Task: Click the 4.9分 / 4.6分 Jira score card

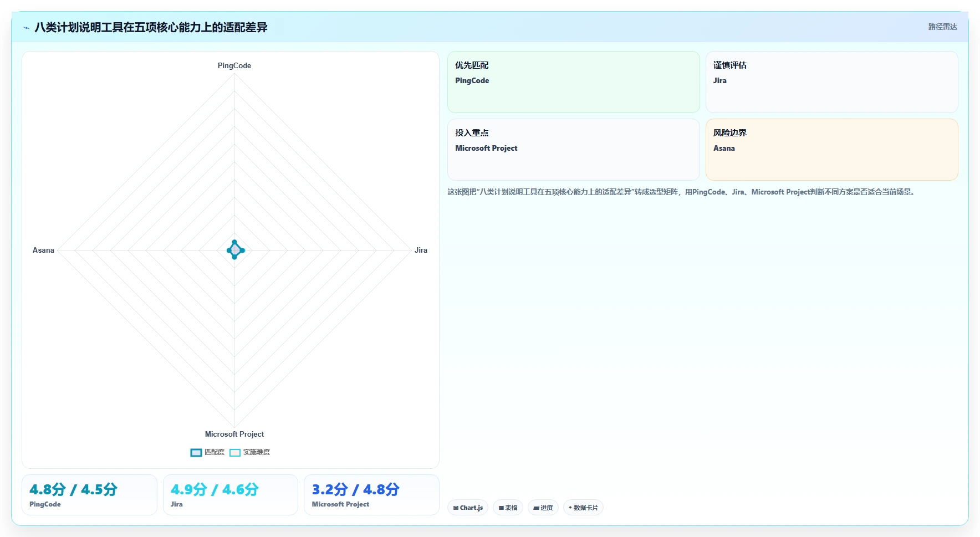Action: (231, 495)
